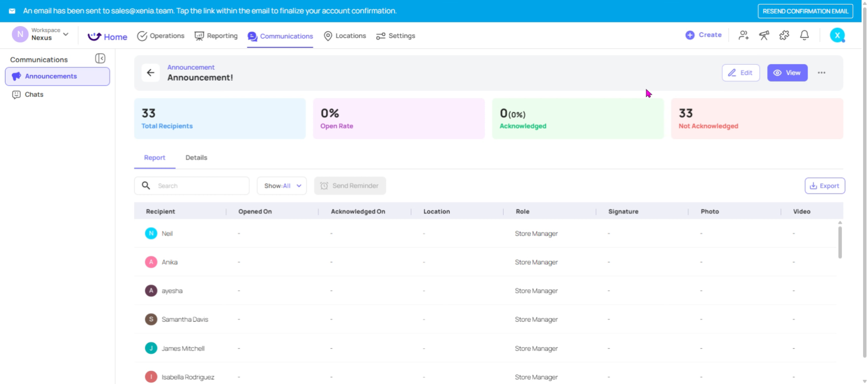Open the integrations puzzle icon
Image resolution: width=868 pixels, height=384 pixels.
(x=784, y=35)
